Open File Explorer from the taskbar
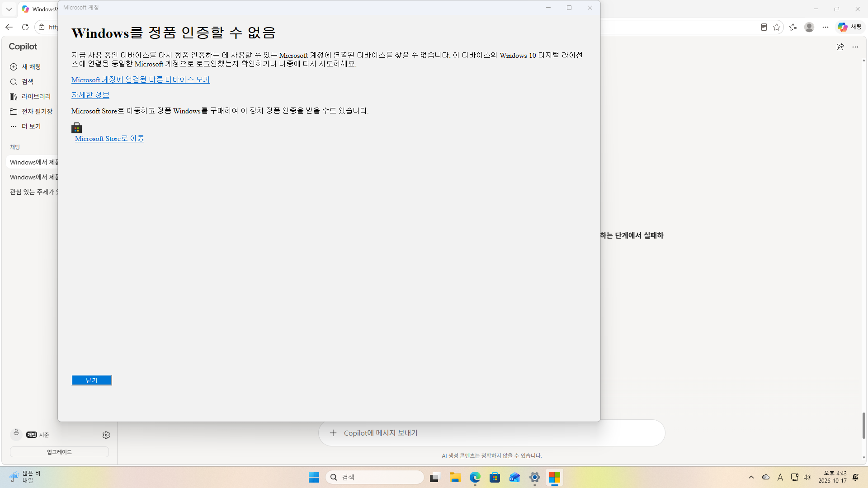The image size is (868, 488). tap(455, 477)
